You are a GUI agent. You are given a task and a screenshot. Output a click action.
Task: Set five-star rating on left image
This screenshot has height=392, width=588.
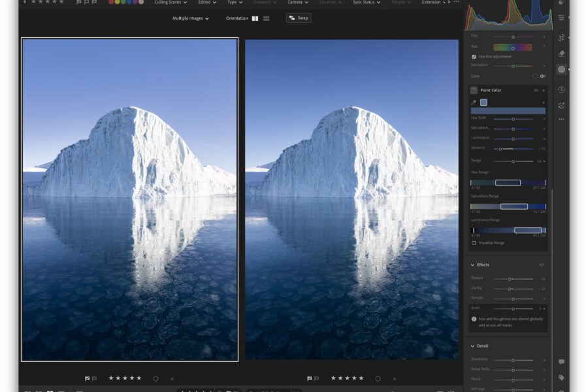tap(139, 378)
